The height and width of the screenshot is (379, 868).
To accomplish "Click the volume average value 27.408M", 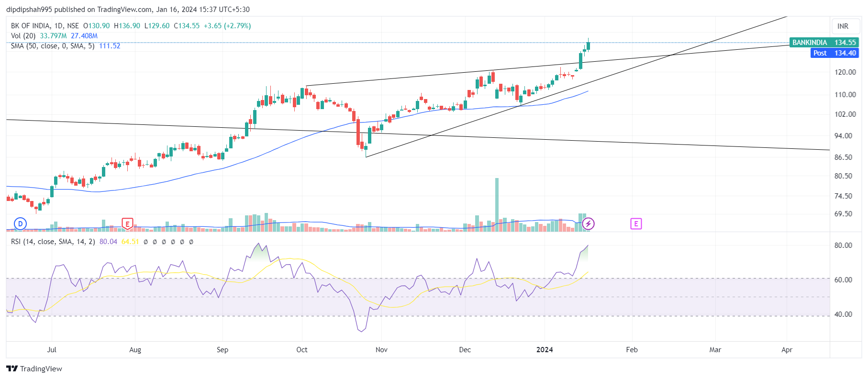I will (84, 36).
